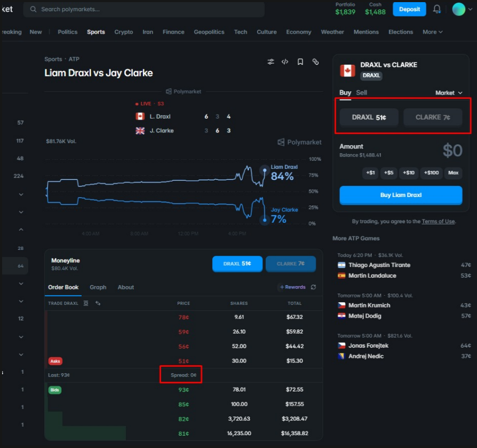Click the search magnifier icon
The height and width of the screenshot is (448, 477).
coord(33,9)
